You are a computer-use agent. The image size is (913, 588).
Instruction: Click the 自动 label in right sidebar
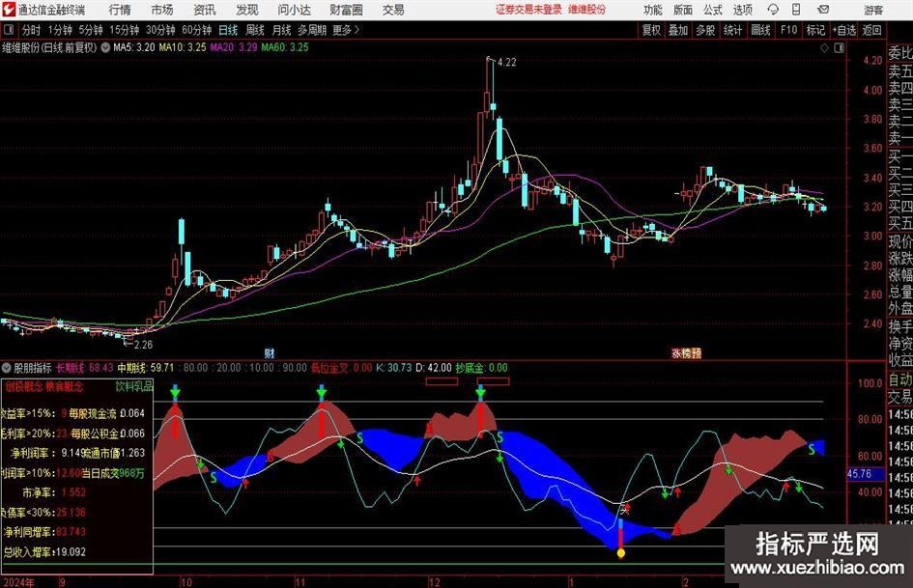coord(900,379)
